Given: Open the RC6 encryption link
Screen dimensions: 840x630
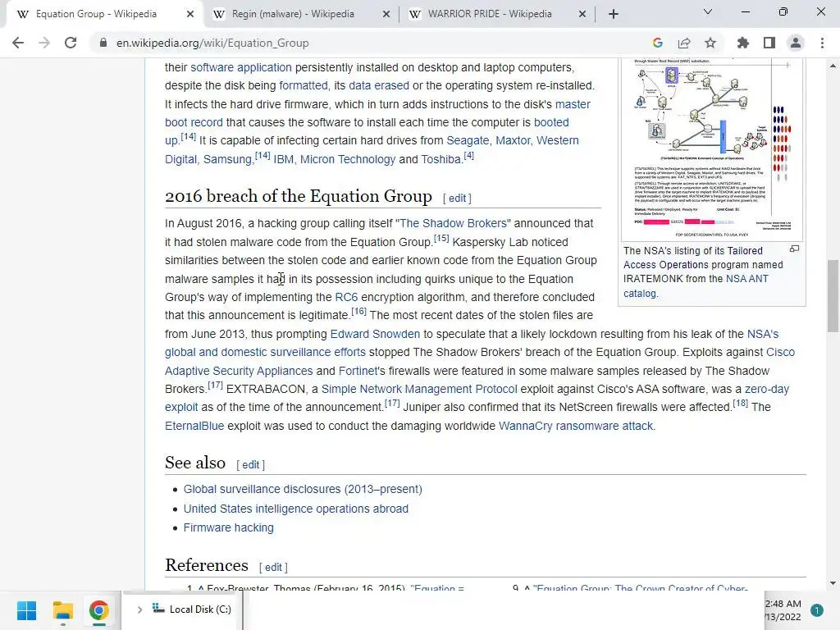Looking at the screenshot, I should tap(346, 297).
